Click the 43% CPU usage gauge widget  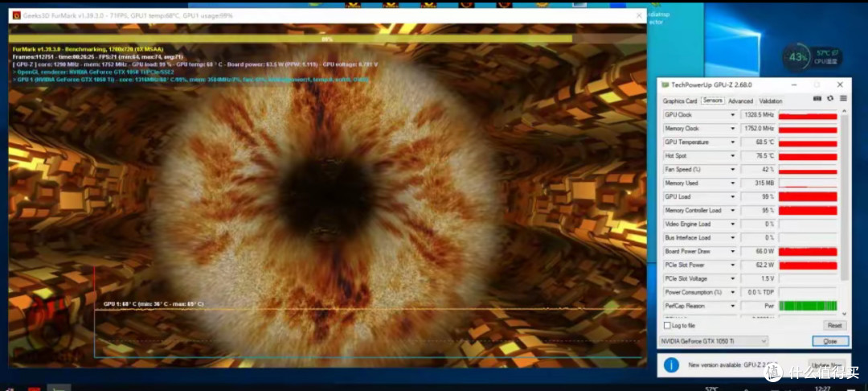click(x=798, y=57)
